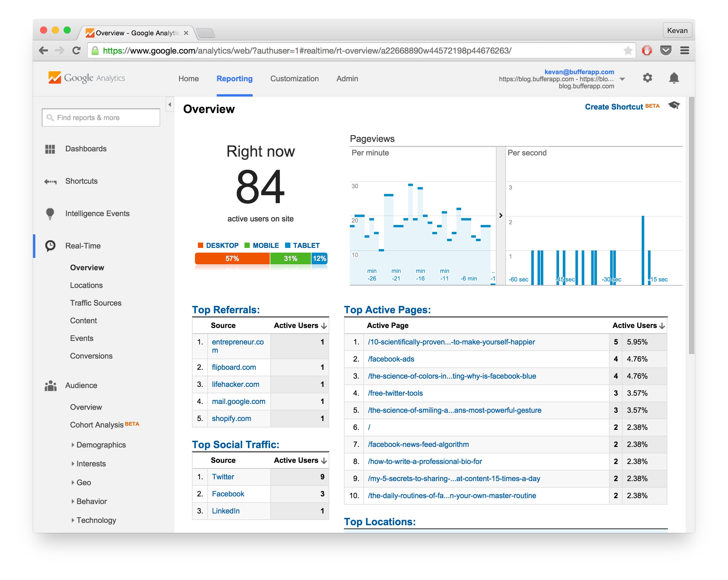Viewport: 728px width, 580px height.
Task: Open the Customization tab
Action: tap(294, 79)
